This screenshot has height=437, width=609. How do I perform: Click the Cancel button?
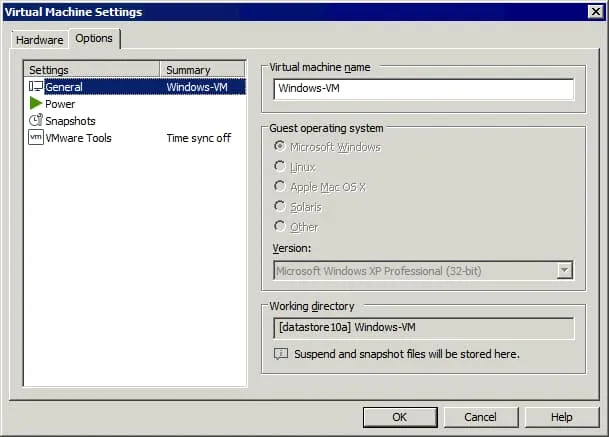click(x=481, y=417)
